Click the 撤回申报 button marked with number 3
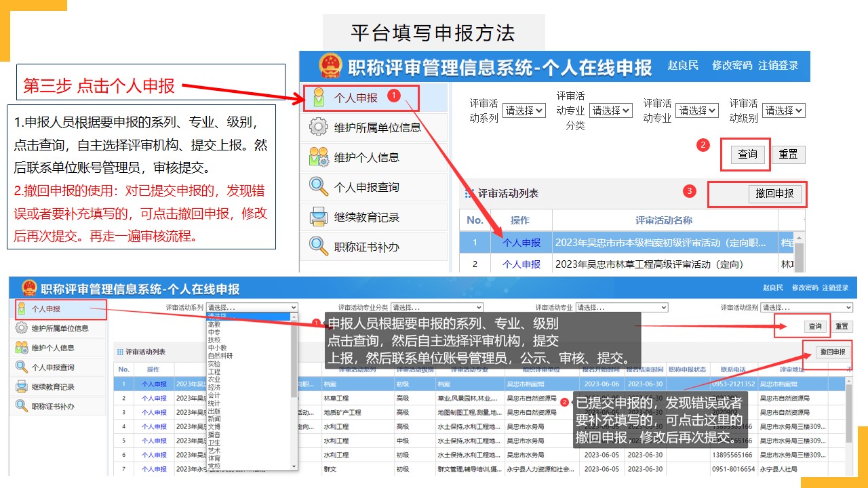 click(774, 194)
